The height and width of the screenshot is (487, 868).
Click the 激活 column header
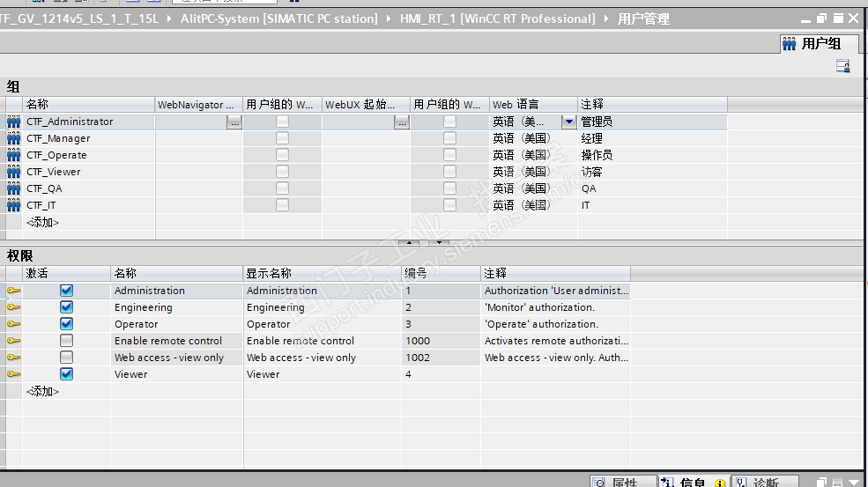[66, 273]
